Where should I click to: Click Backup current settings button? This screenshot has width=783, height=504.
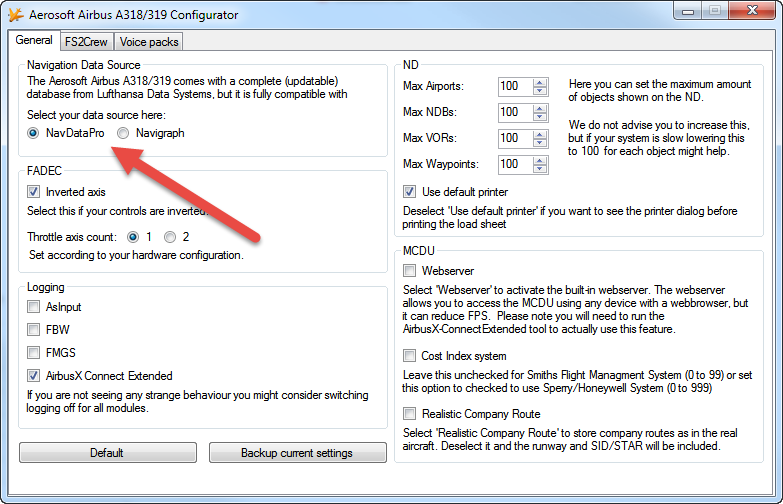pos(298,453)
